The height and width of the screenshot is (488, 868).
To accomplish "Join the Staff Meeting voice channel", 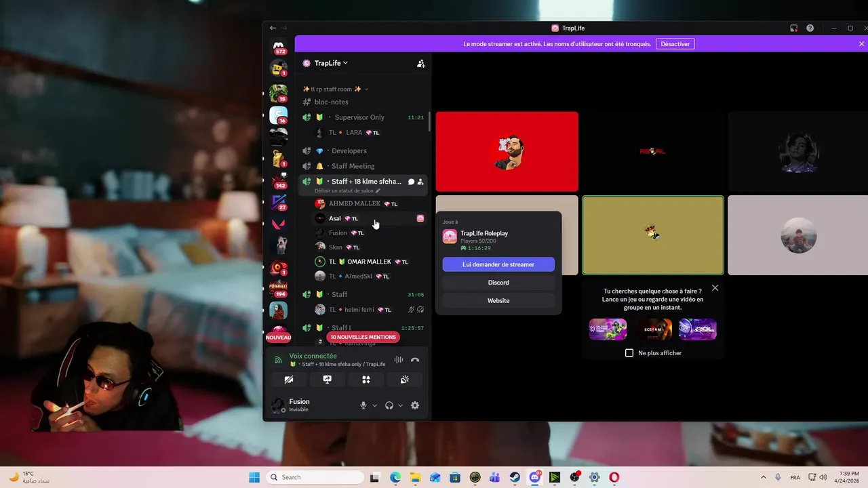I will pos(363,166).
